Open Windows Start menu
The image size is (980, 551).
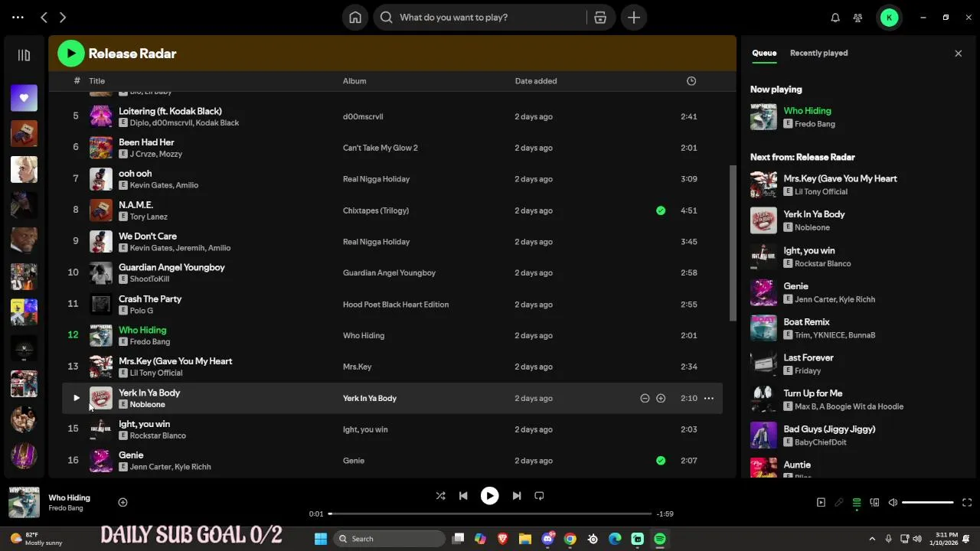click(321, 539)
